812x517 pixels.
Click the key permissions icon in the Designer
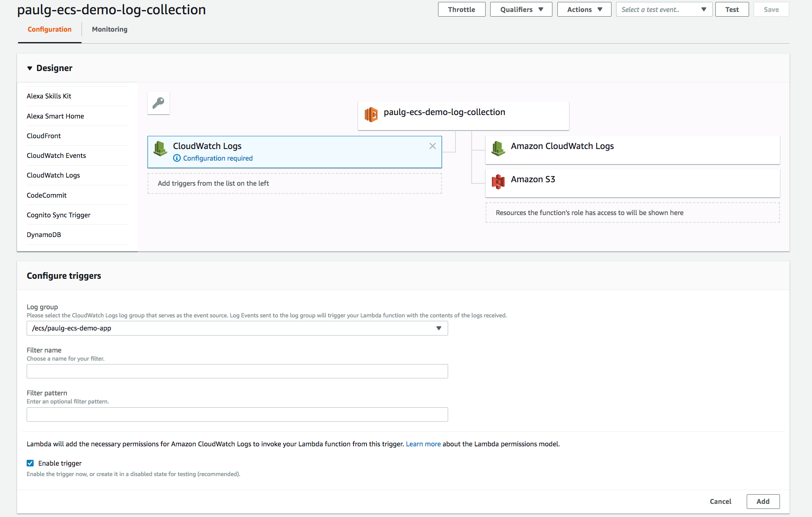158,103
